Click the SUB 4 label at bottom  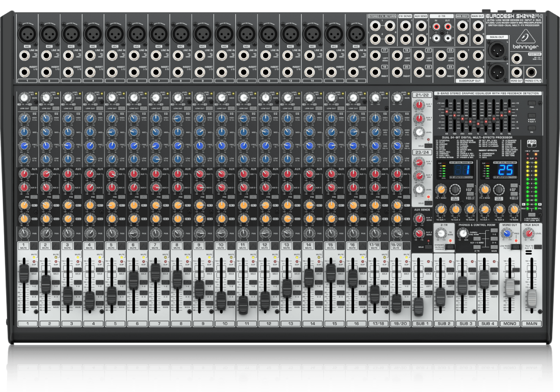coord(487,323)
